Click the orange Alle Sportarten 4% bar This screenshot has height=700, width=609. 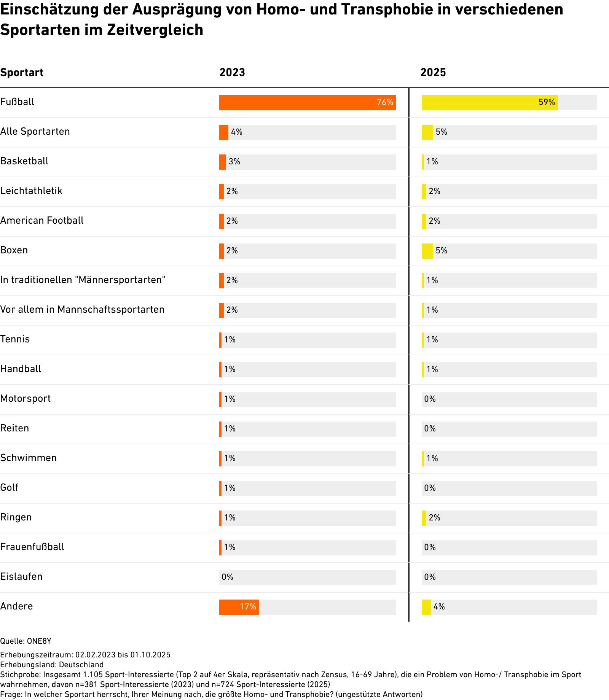[224, 132]
